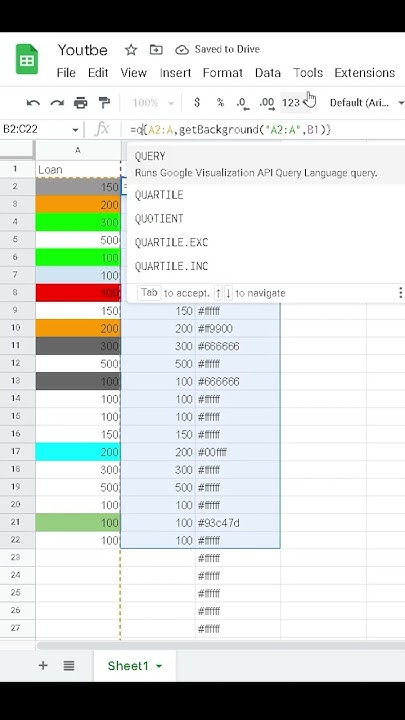
Task: Select the cyan cell in row 17
Action: pyautogui.click(x=78, y=452)
